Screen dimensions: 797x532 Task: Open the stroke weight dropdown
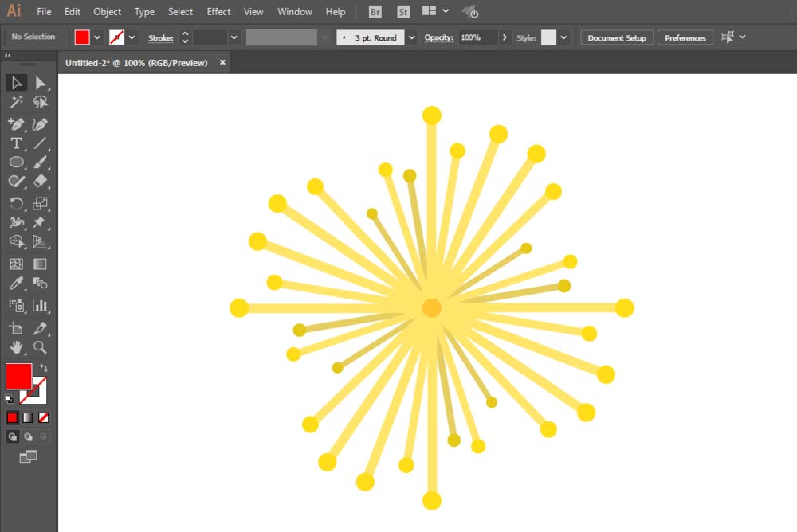point(234,37)
